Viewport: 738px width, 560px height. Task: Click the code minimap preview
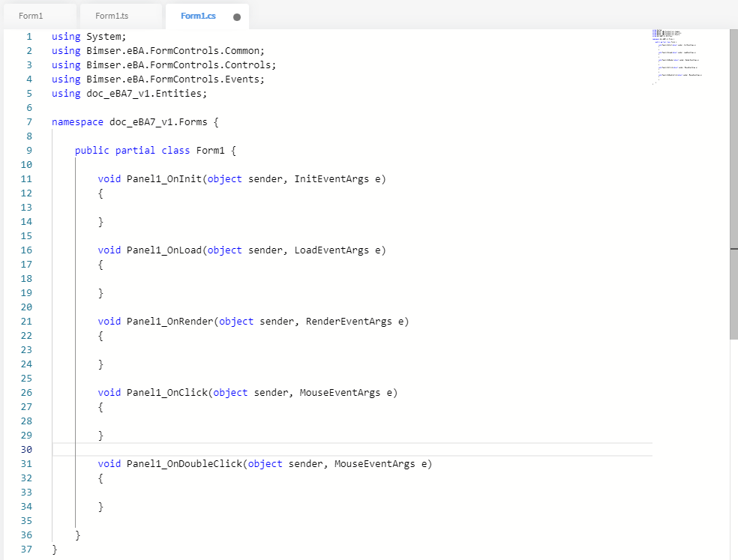pos(679,56)
